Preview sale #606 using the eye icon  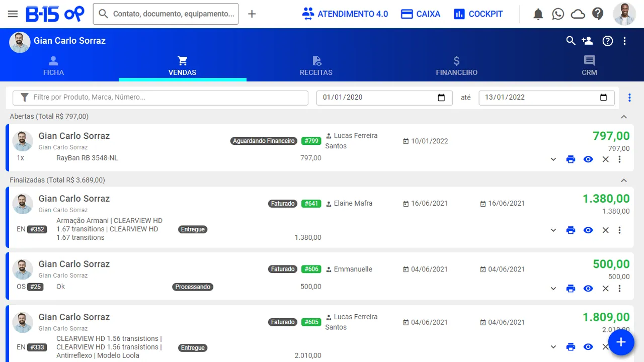coord(588,288)
